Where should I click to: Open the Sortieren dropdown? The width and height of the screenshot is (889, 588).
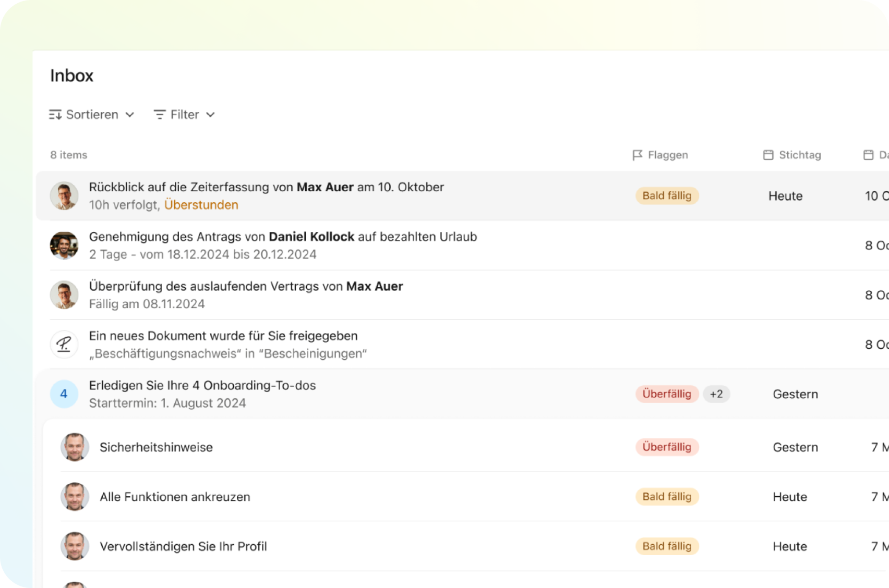[92, 115]
